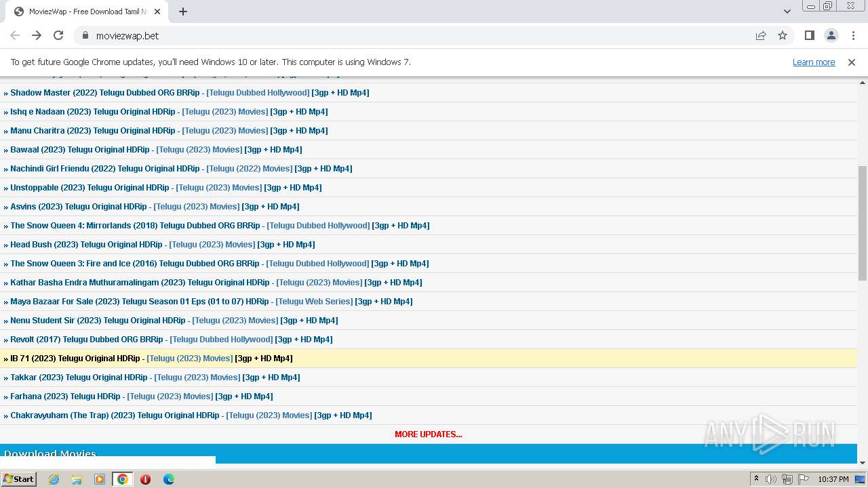Screen dimensions: 868x488
Task: Open Microsoft Edge from taskbar
Action: point(169,479)
